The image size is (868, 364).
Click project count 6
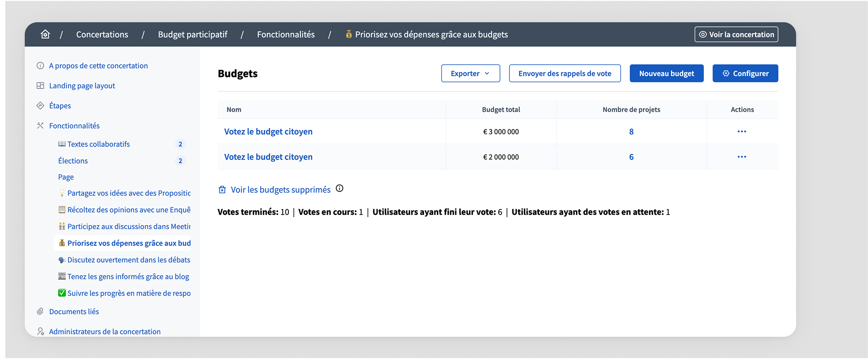[x=631, y=157]
